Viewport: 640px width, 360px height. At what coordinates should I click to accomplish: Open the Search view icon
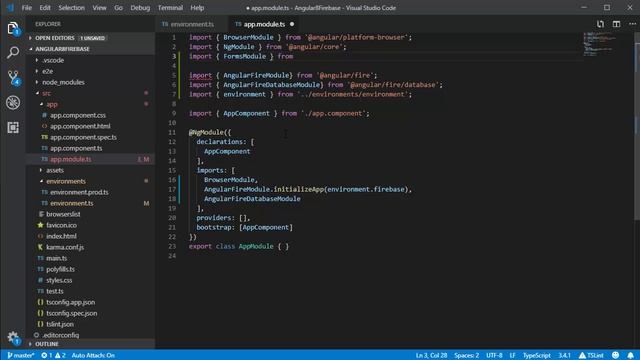(x=13, y=53)
